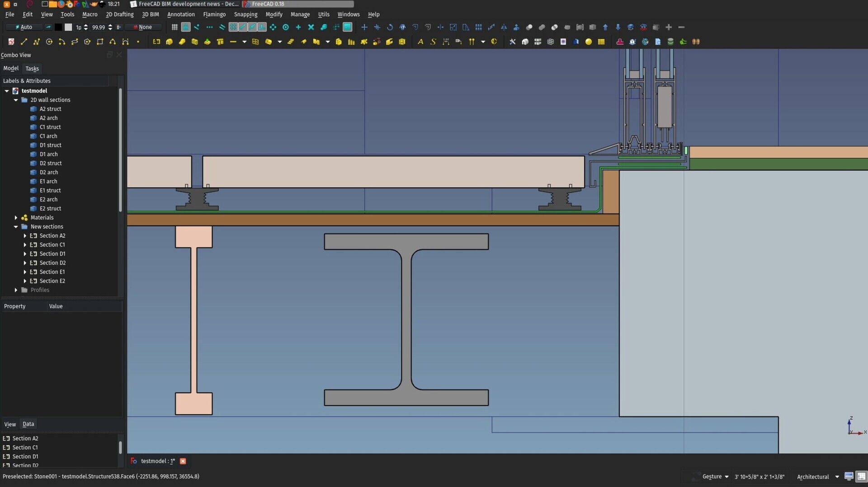Image resolution: width=868 pixels, height=487 pixels.
Task: Open the Snapping menu
Action: [245, 14]
